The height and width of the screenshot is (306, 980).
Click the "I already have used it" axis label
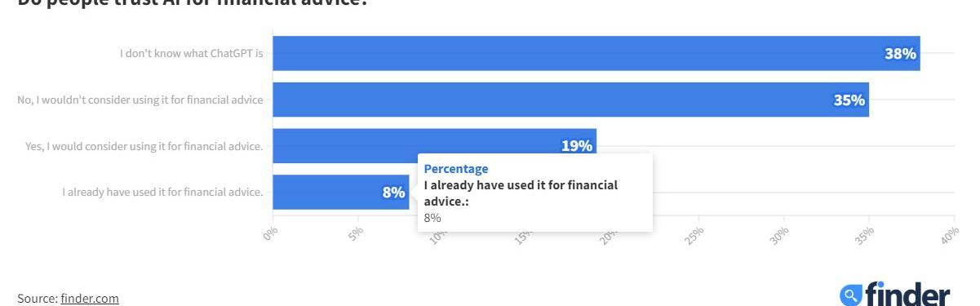pos(163,193)
